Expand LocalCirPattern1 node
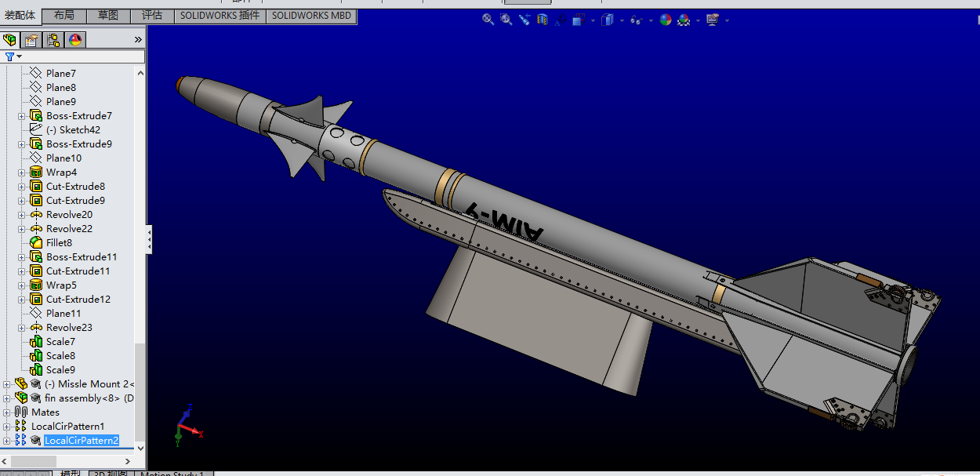Screen dimensions: 980x476 tap(7, 427)
